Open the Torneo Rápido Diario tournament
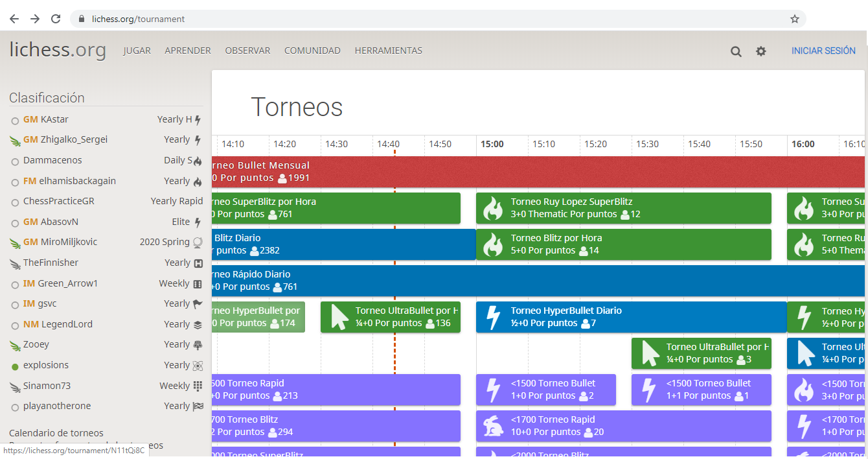This screenshot has width=868, height=459. coord(538,281)
